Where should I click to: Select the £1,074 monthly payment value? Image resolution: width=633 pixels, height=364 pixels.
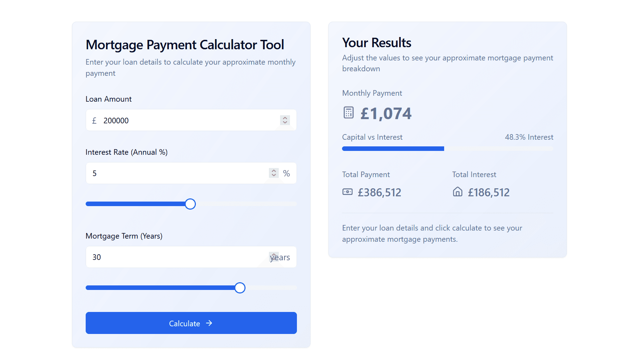[386, 114]
